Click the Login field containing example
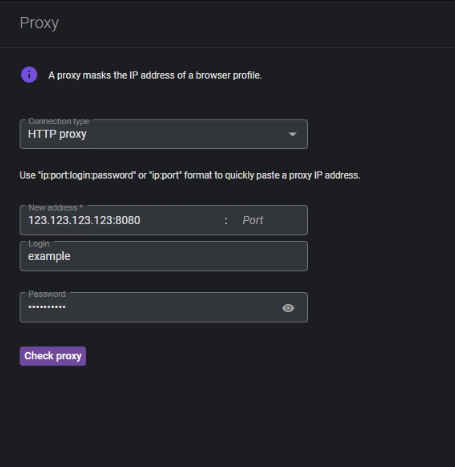The image size is (455, 467). tap(164, 256)
